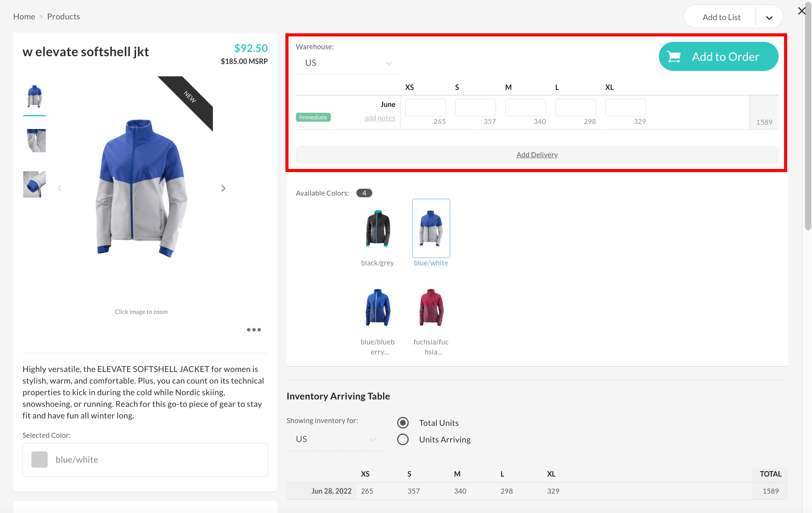Click the June delivery month label

388,104
